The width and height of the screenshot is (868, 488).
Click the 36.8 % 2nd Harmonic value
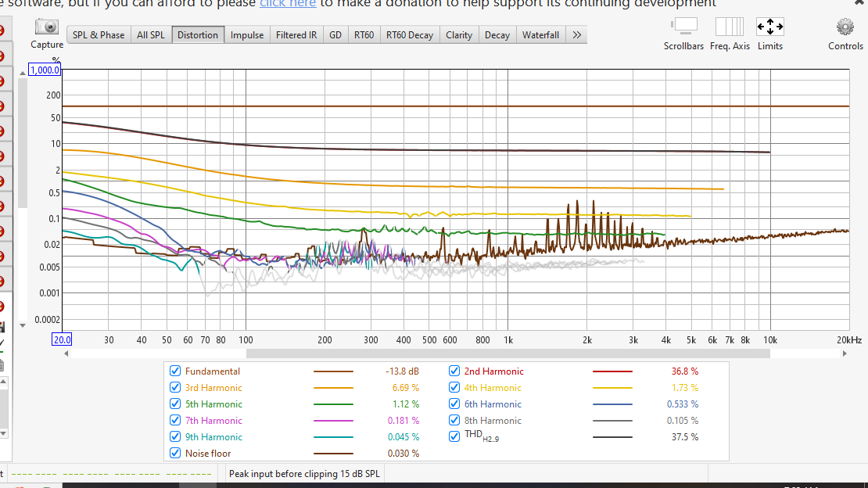pyautogui.click(x=685, y=371)
